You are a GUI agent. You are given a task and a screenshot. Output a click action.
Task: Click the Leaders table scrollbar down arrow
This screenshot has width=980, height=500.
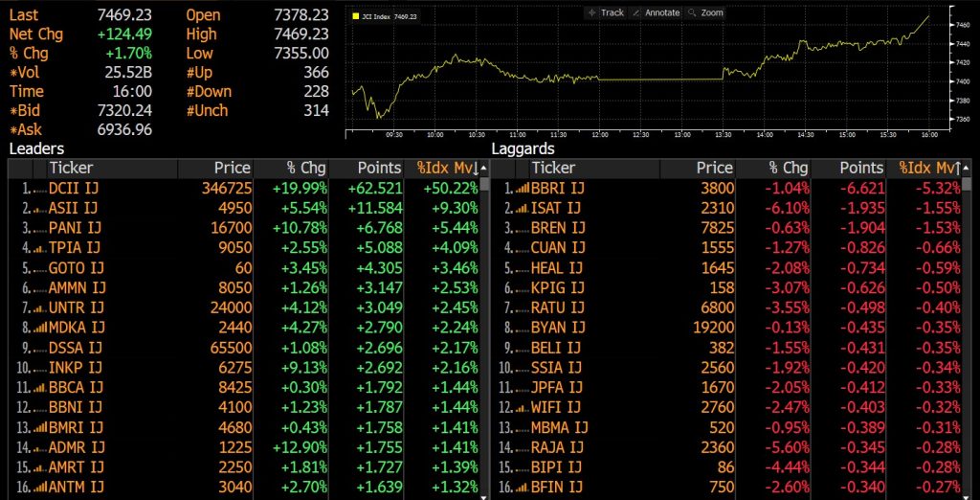(x=484, y=497)
